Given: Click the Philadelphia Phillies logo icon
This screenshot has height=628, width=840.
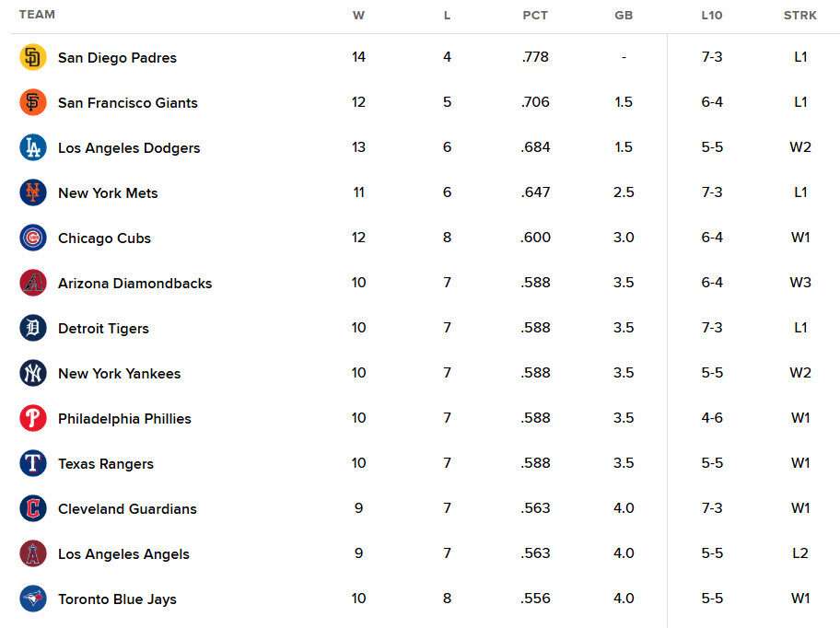Looking at the screenshot, I should (32, 418).
